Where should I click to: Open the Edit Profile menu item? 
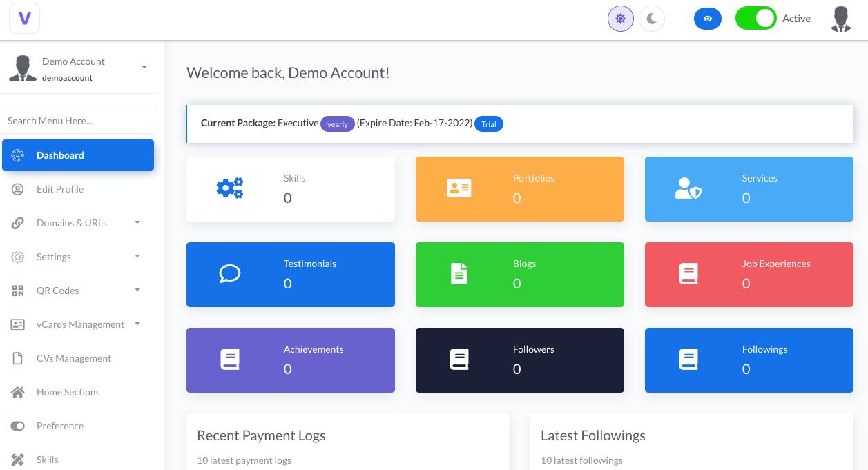coord(59,189)
